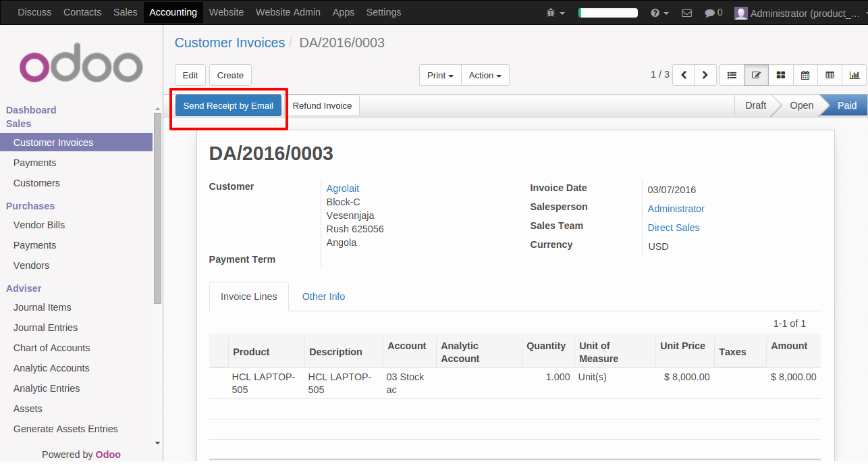This screenshot has height=464, width=868.
Task: Open Journal Items in sidebar
Action: (43, 307)
